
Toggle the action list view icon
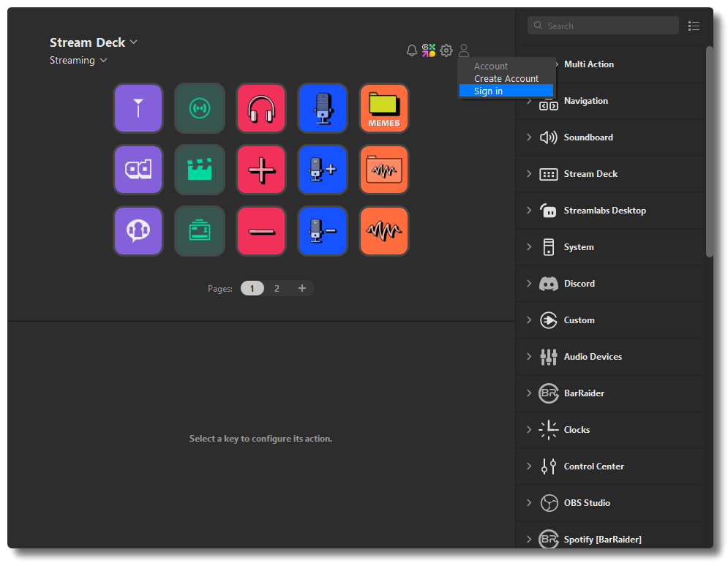tap(694, 26)
